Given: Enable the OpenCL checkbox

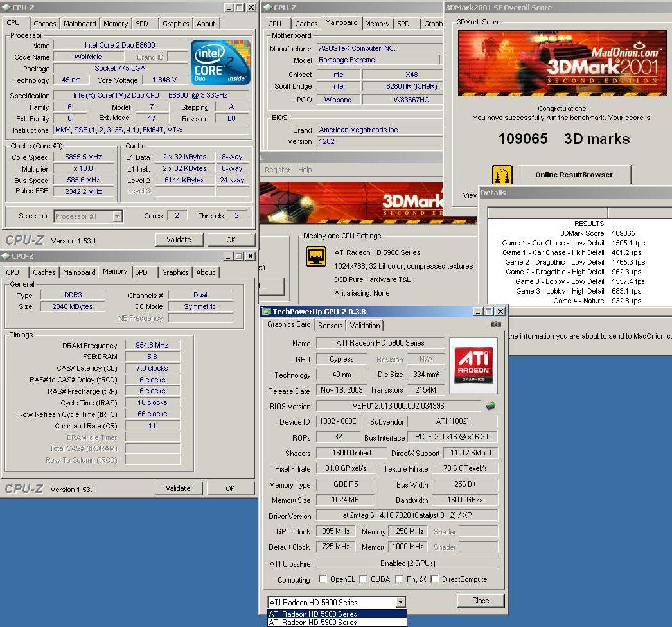Looking at the screenshot, I should [x=323, y=579].
